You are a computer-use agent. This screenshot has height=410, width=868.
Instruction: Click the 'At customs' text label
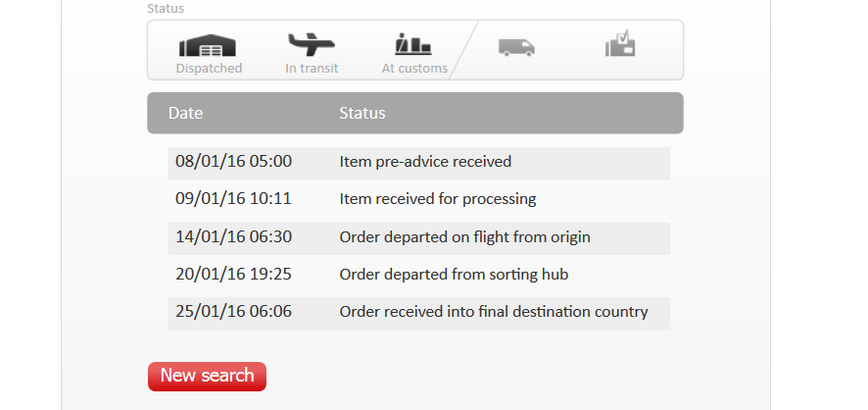(x=414, y=69)
